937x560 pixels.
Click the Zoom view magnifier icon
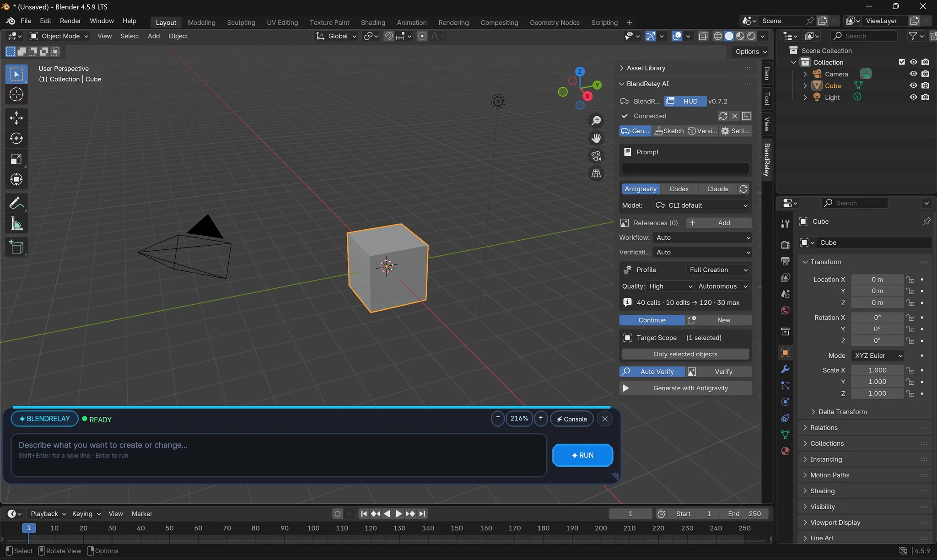coord(596,121)
